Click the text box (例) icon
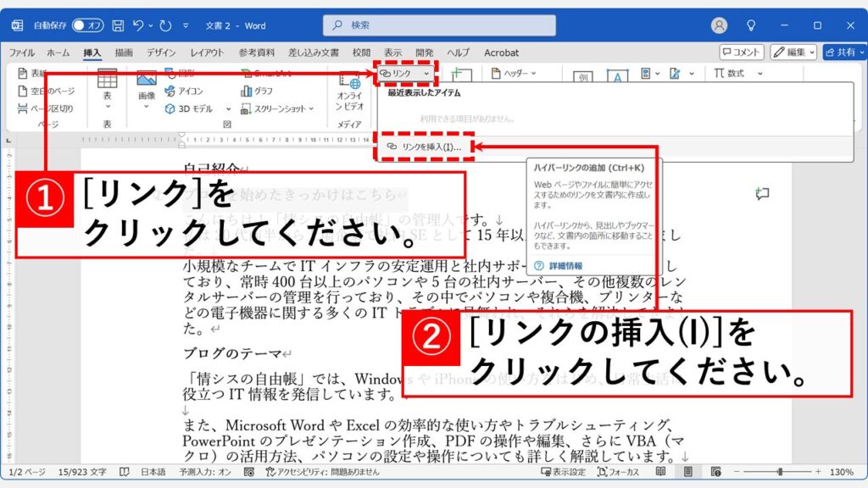Screen dimensions: 868x488 583,76
